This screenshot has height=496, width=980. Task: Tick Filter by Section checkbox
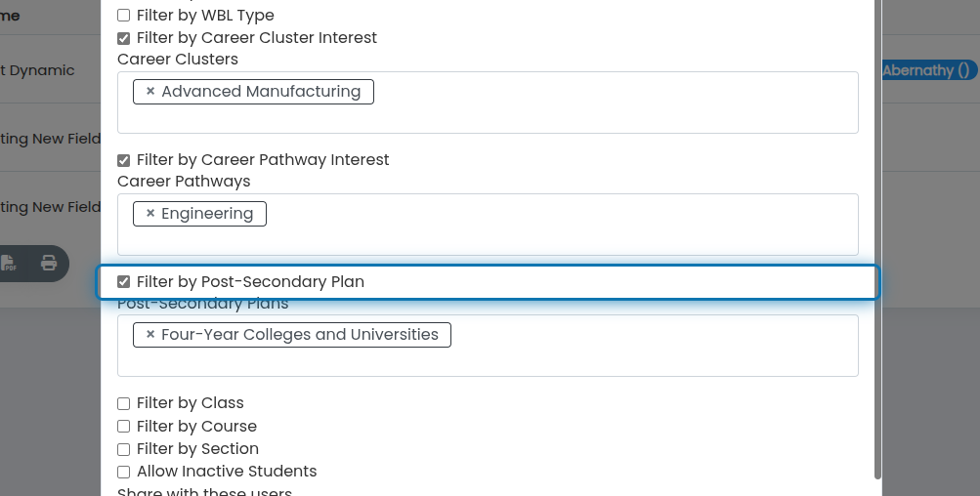[x=124, y=449]
